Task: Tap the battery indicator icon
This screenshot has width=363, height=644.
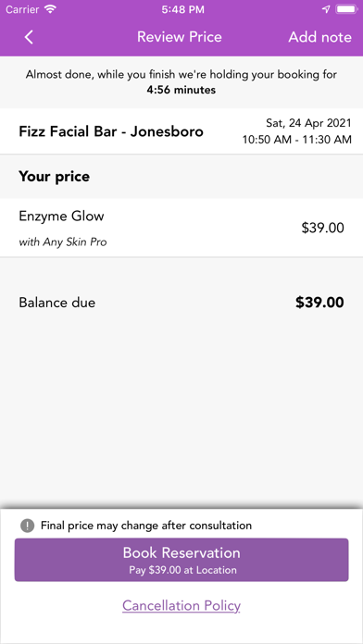Action: point(347,9)
